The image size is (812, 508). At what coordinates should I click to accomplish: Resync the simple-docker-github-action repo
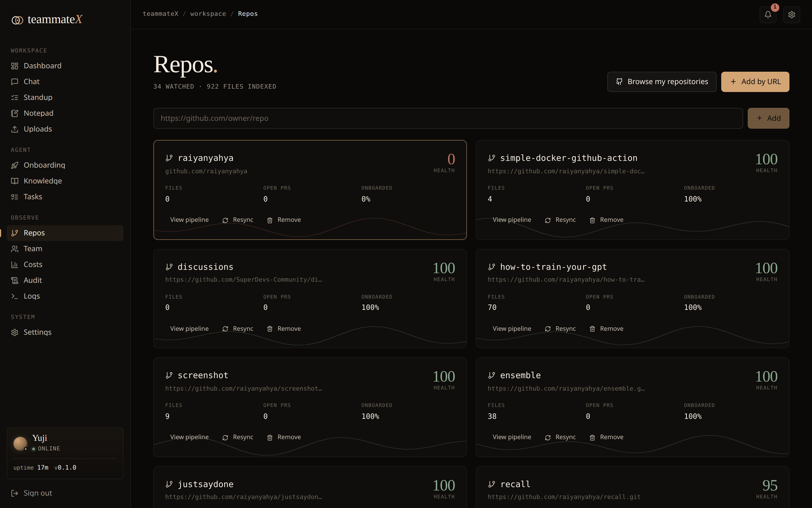[560, 220]
